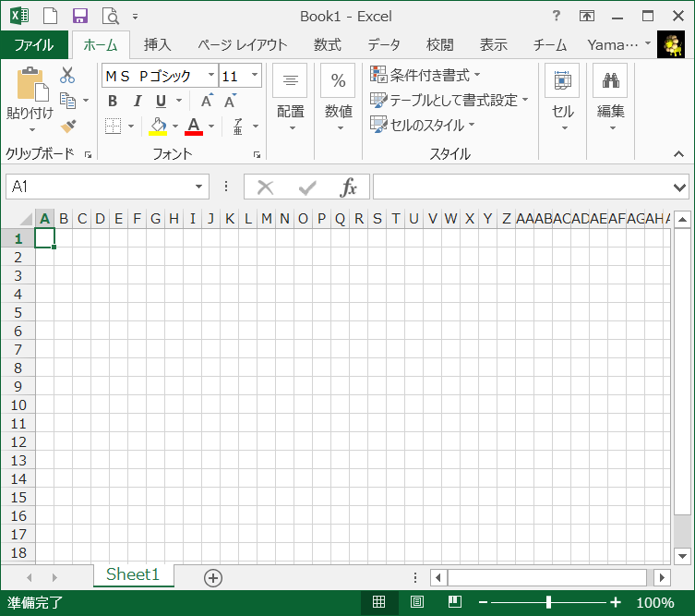This screenshot has height=616, width=695.
Task: Open テーブルとして書式設定 menu
Action: pos(449,101)
